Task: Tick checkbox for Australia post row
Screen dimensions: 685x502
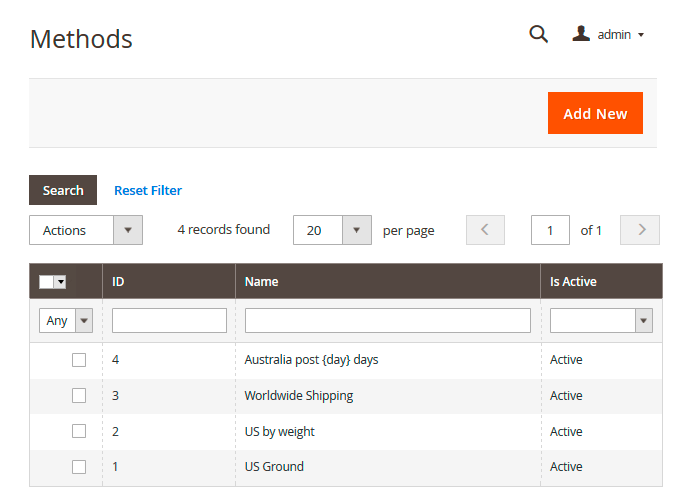Action: 79,360
